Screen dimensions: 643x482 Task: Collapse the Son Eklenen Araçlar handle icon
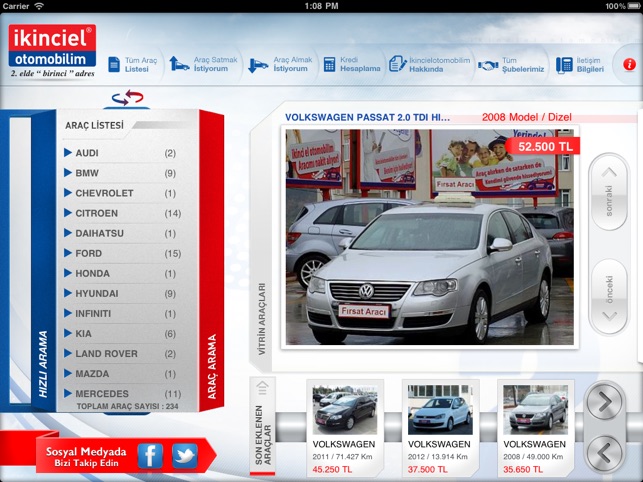click(262, 388)
